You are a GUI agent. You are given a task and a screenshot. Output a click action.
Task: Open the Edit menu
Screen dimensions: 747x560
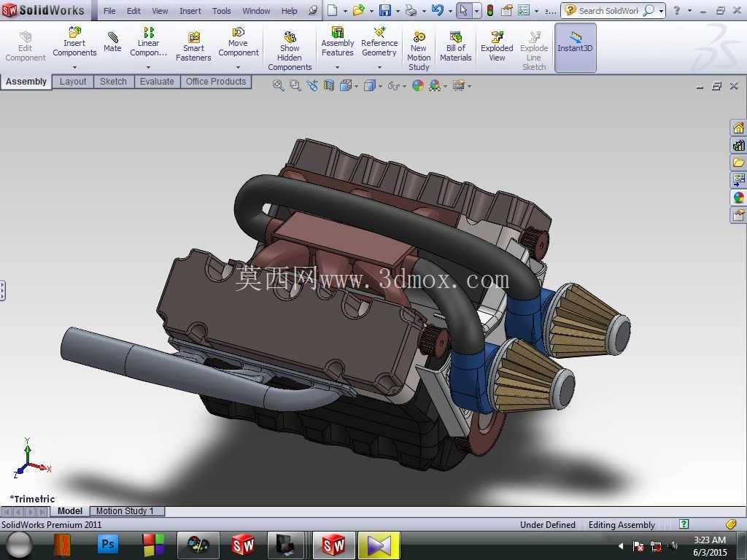point(133,10)
